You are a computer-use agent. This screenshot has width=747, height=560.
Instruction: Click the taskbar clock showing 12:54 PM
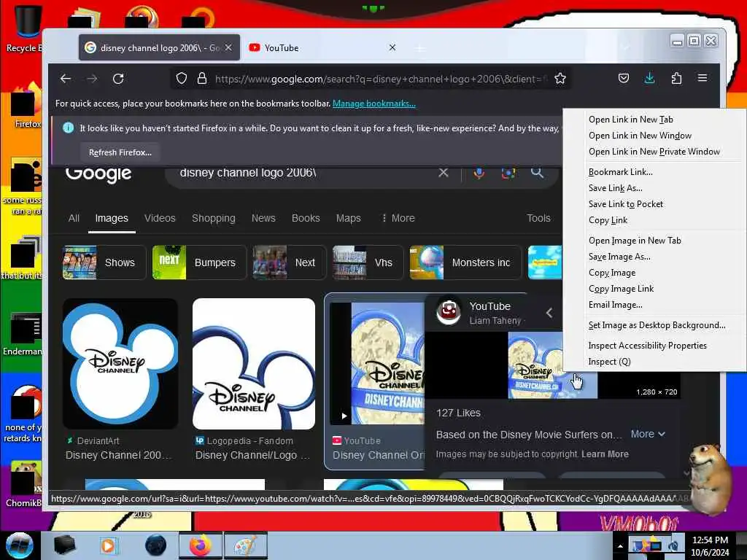[x=710, y=546]
